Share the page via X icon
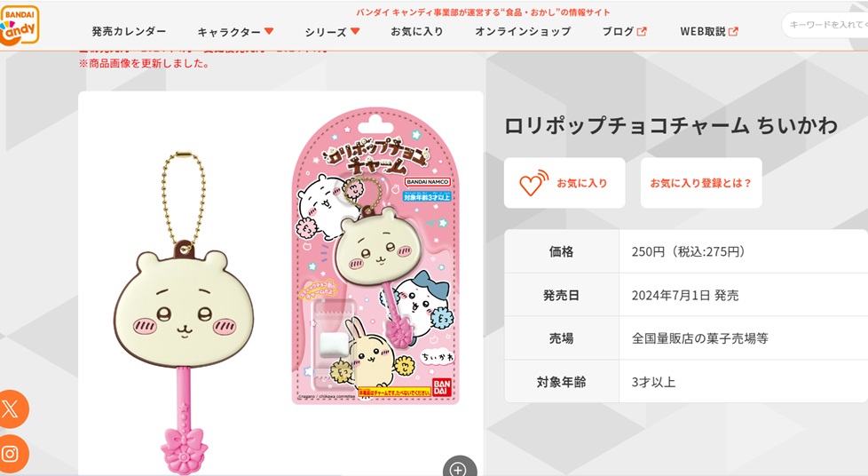Screen dimensions: 868x476 pyautogui.click(x=12, y=409)
